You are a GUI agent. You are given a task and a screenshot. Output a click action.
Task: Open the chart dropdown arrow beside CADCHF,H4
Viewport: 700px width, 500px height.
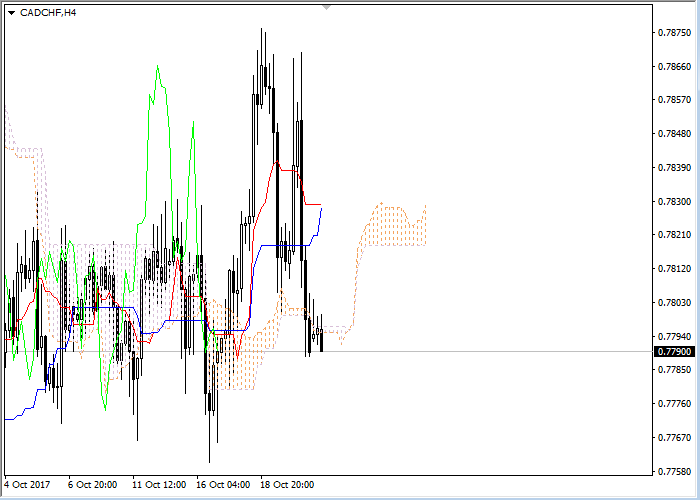tap(12, 13)
